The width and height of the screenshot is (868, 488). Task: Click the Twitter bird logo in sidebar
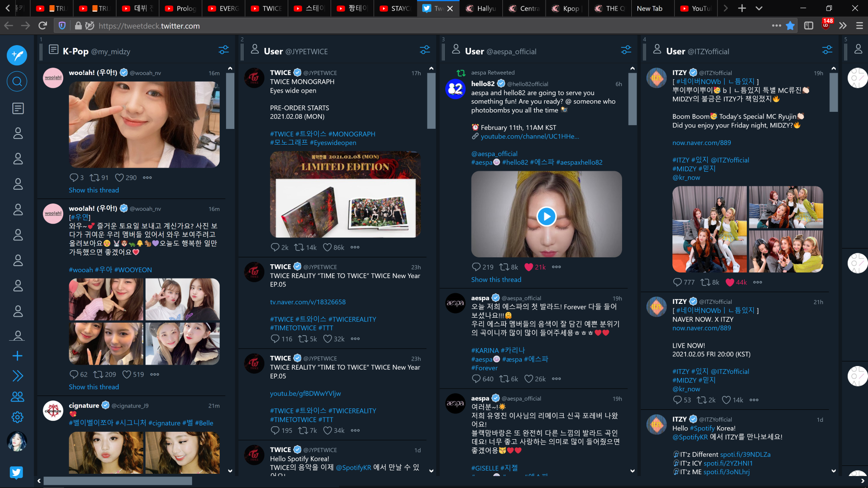[x=17, y=472]
